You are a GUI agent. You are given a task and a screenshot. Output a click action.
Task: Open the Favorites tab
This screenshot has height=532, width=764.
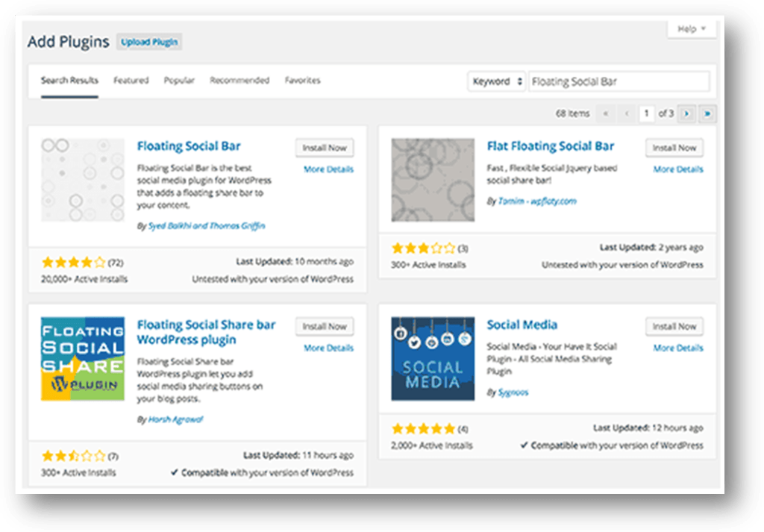[x=303, y=81]
